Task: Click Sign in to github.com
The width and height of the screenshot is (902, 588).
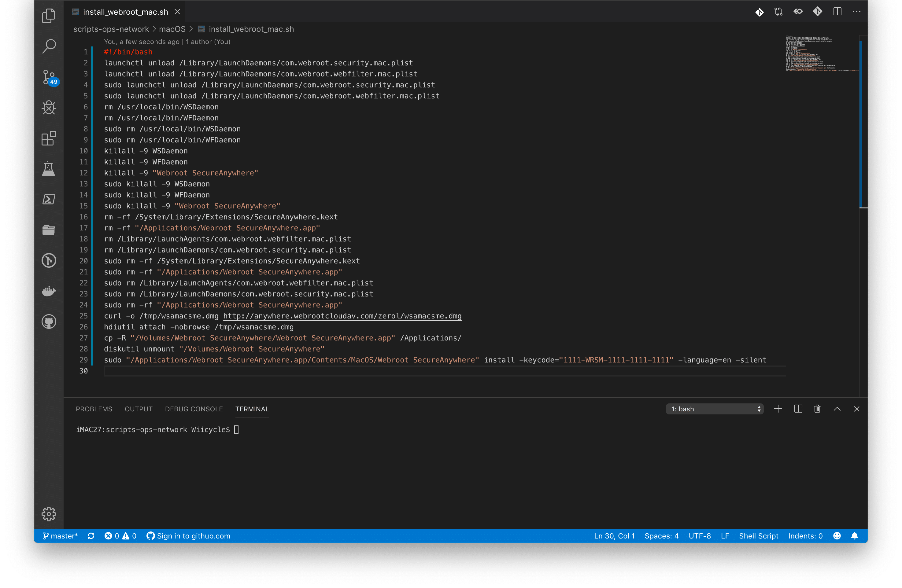Action: [x=188, y=536]
